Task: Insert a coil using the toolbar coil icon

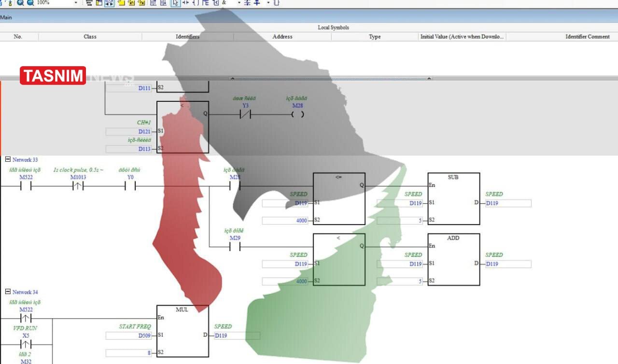Action: 195,3
